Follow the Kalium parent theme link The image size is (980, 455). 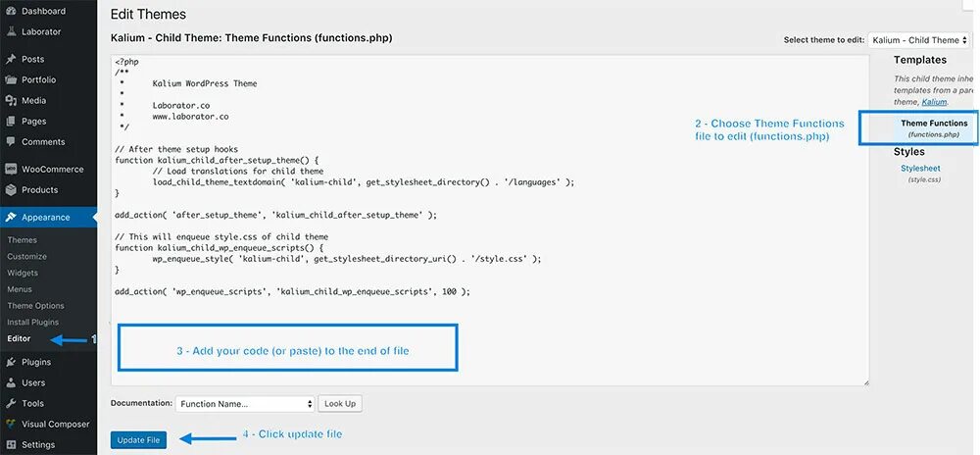click(x=934, y=102)
